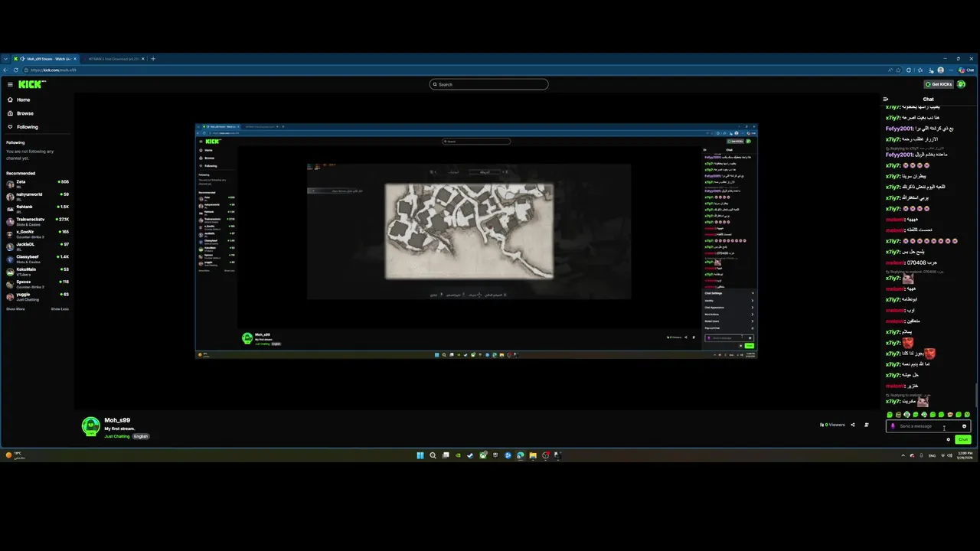Open the Copilot Chat button

click(966, 70)
